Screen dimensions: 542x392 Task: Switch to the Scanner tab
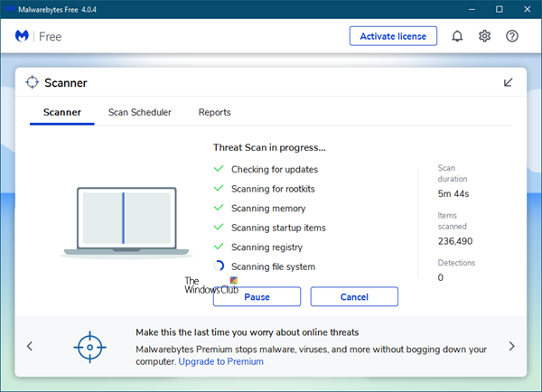62,112
